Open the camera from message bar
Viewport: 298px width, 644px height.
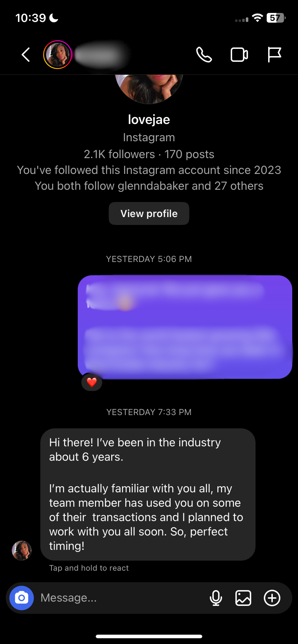[x=22, y=598]
